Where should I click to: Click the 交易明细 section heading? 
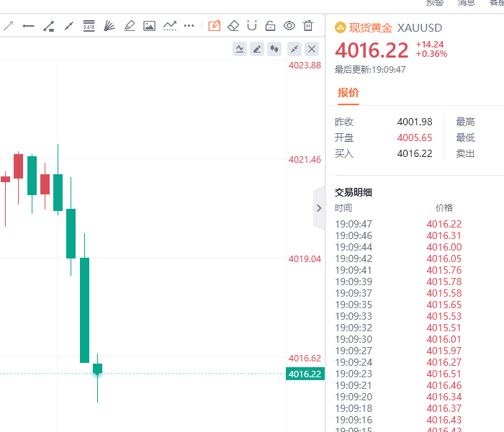click(x=354, y=192)
